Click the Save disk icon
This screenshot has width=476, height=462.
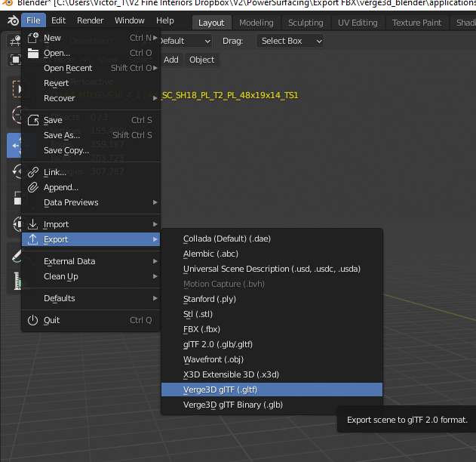(x=32, y=120)
